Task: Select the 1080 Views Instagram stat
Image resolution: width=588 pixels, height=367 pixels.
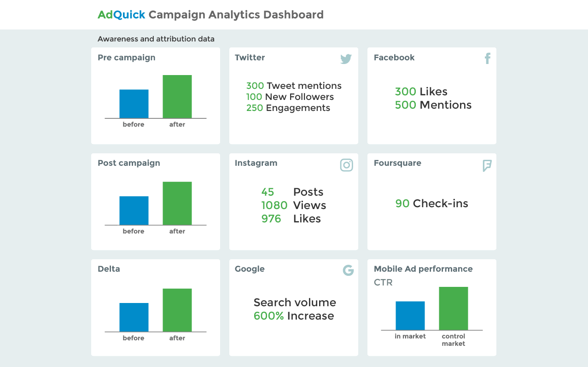Action: pos(294,205)
